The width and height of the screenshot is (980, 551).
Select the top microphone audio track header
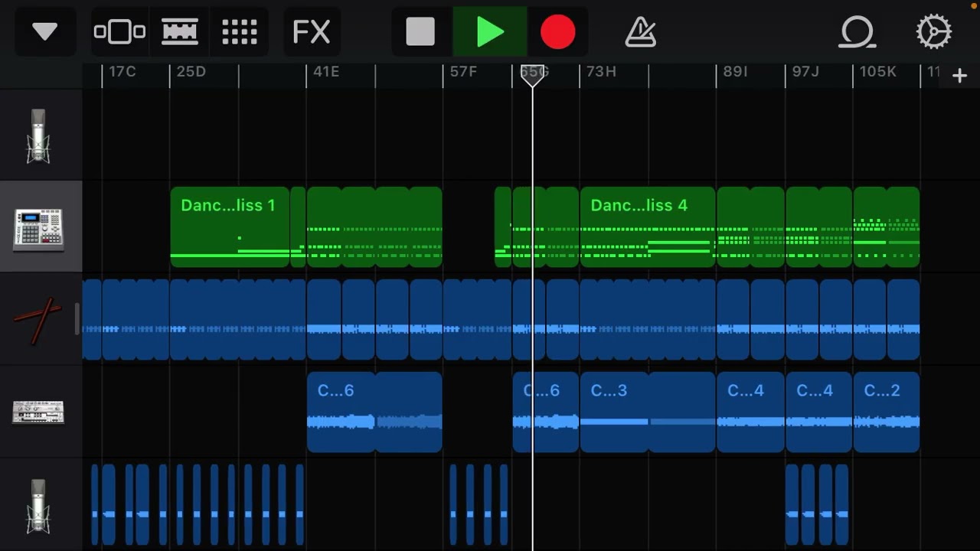click(38, 135)
